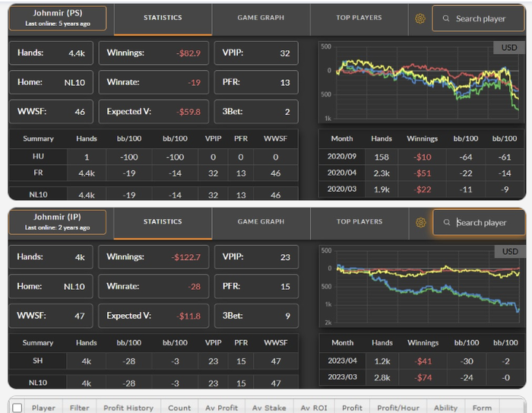Click Johnmir (PS) player name button

click(58, 18)
